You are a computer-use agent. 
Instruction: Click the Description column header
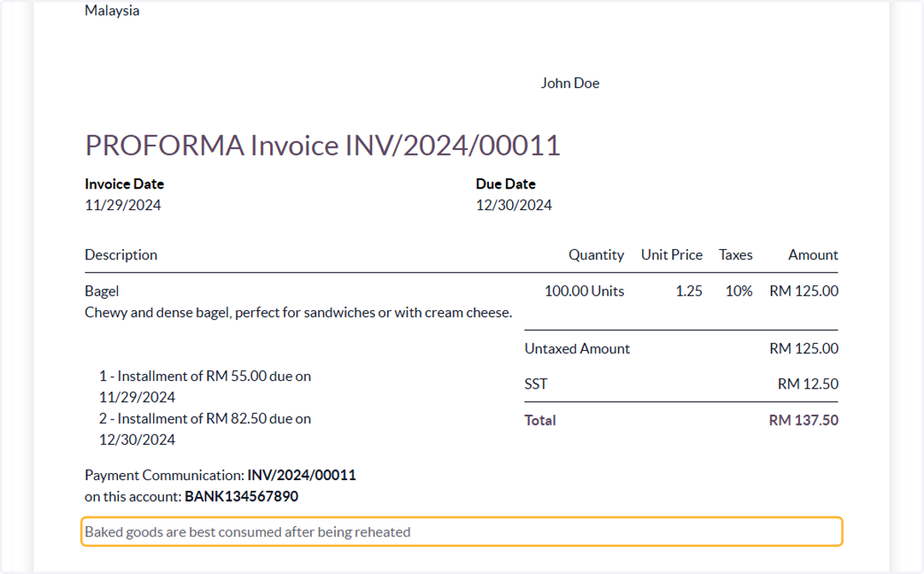click(121, 255)
